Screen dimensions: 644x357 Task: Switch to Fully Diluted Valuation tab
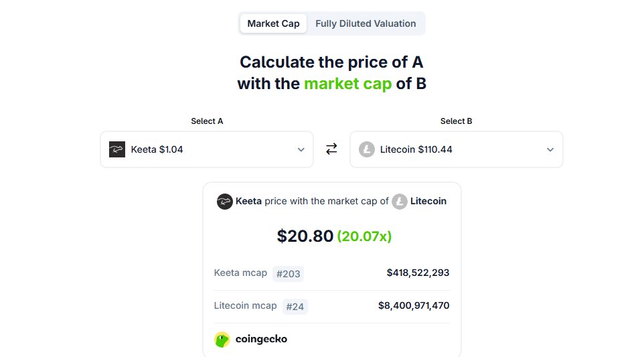[366, 23]
